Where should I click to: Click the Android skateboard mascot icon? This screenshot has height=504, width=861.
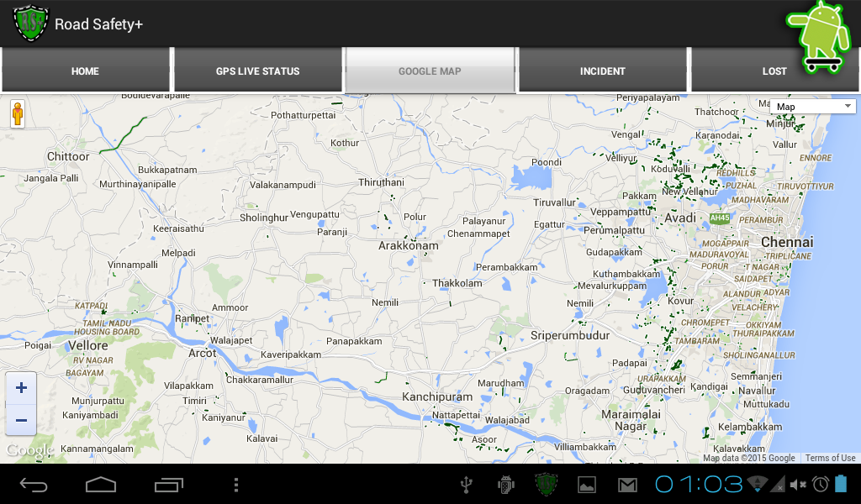pyautogui.click(x=819, y=37)
